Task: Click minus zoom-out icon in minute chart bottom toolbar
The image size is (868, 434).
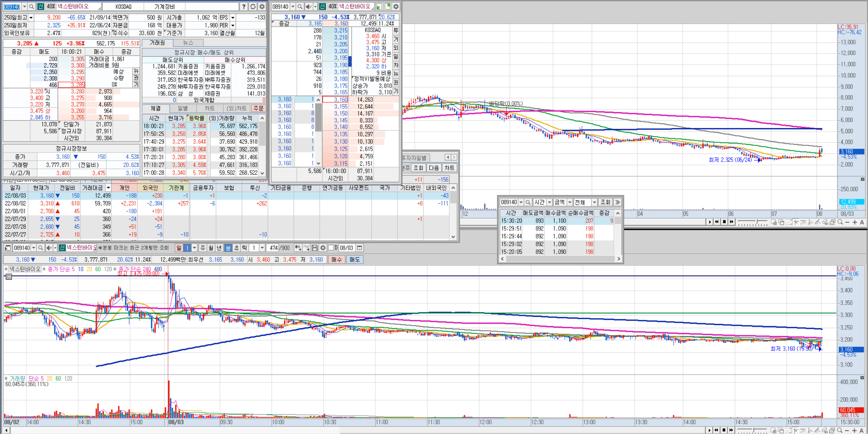Action: pos(847,430)
